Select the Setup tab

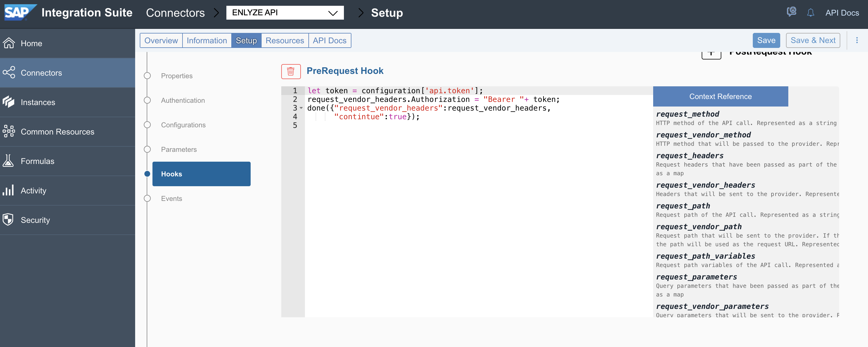tap(246, 40)
